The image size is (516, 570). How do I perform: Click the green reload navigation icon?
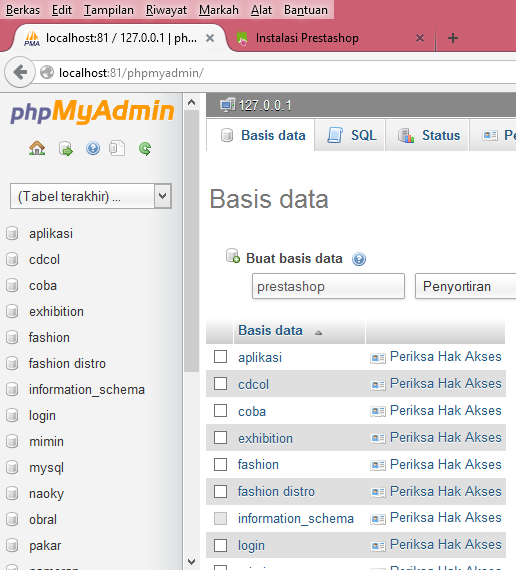tap(145, 149)
